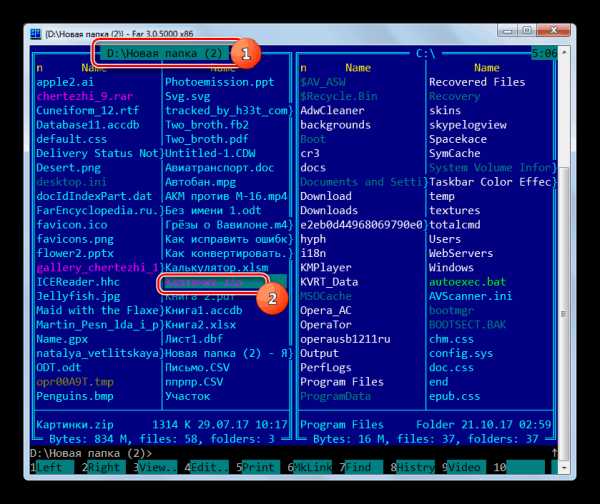The image size is (600, 504).
Task: Select file Cuneiform_12.rtf
Action: [88, 110]
